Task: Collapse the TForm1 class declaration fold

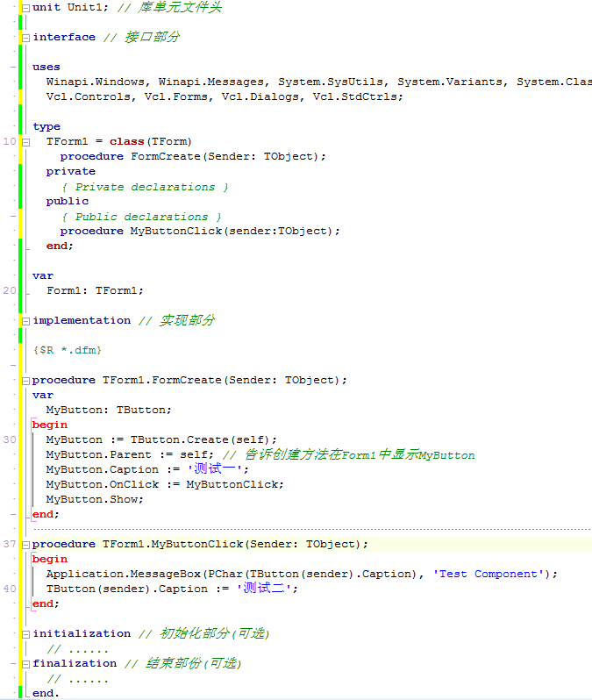Action: (x=25, y=141)
